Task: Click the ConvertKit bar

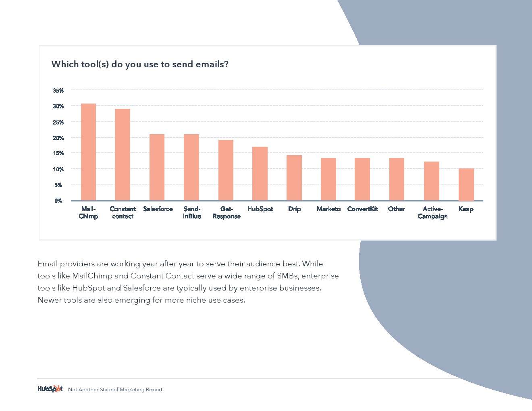Action: click(362, 179)
